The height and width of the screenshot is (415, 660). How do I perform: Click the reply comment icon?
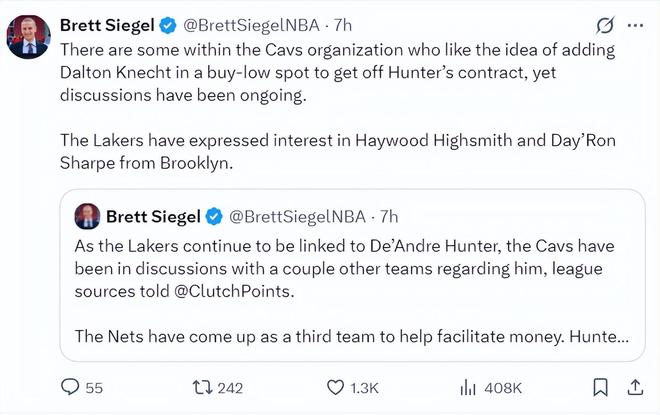[x=70, y=387]
